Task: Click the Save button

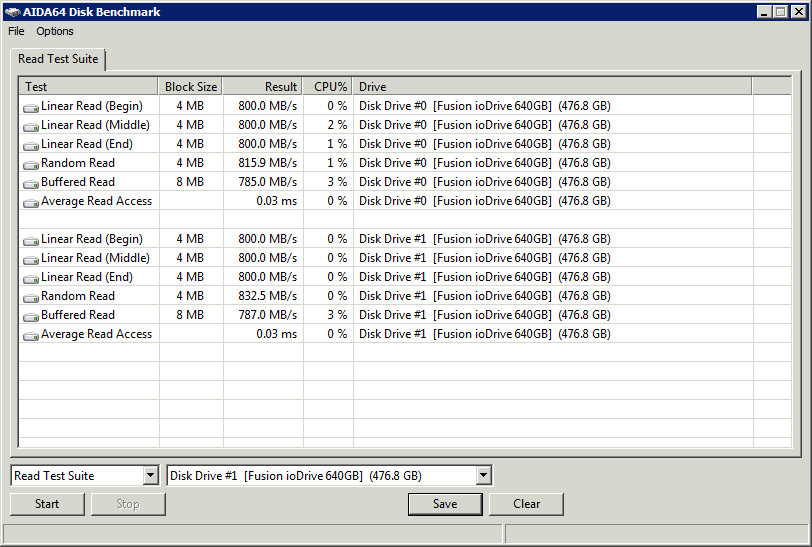Action: (445, 503)
